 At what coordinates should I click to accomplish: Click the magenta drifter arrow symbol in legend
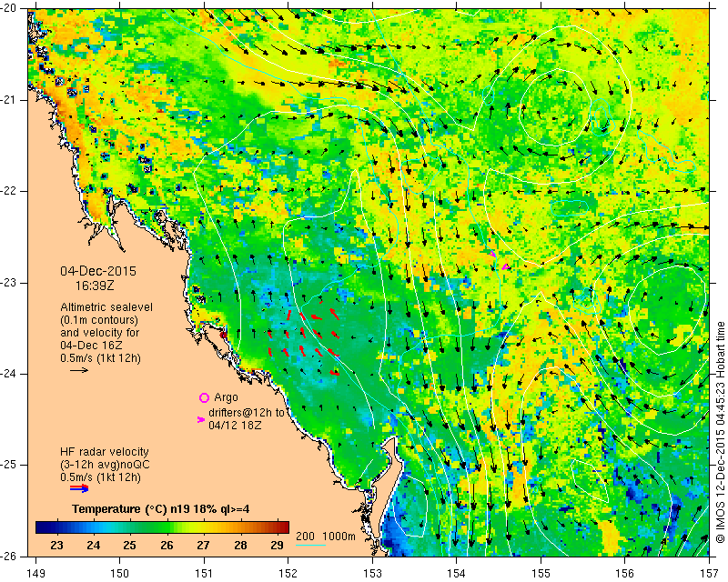200,419
